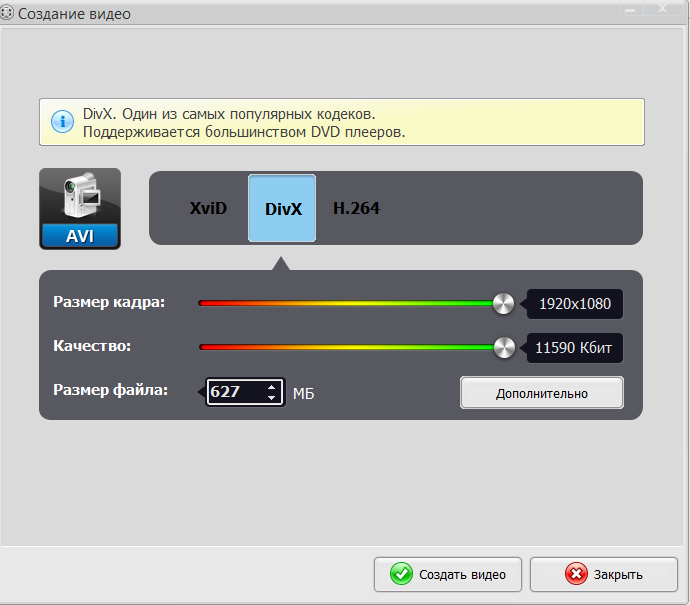Click the app icon in the title bar
The height and width of the screenshot is (605, 690).
pyautogui.click(x=9, y=14)
